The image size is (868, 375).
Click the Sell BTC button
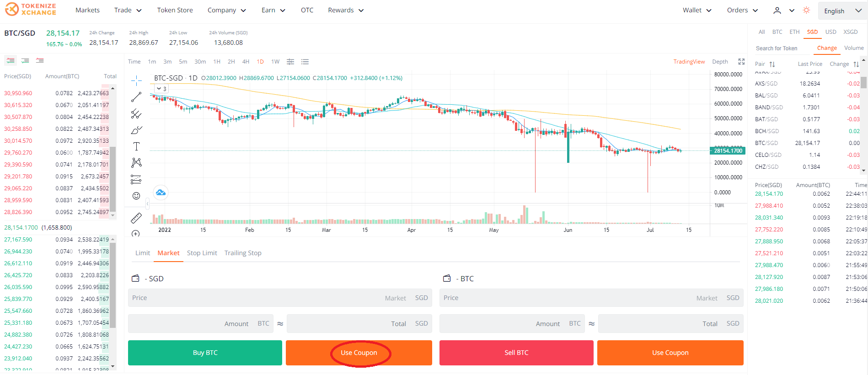tap(516, 353)
